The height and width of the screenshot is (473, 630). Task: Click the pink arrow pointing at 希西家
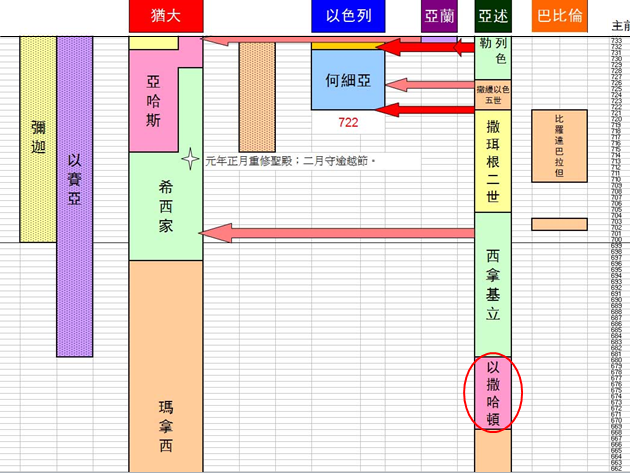click(337, 233)
